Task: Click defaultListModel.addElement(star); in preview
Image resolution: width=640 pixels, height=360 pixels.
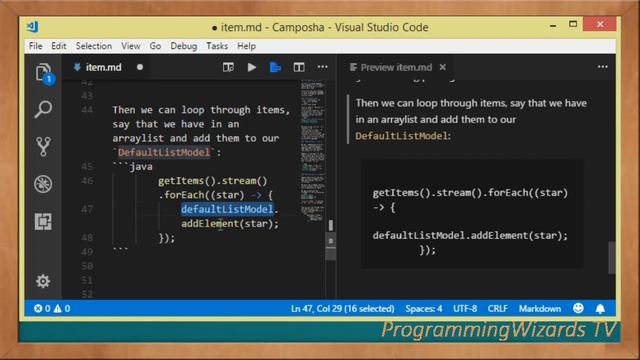Action: pos(470,236)
